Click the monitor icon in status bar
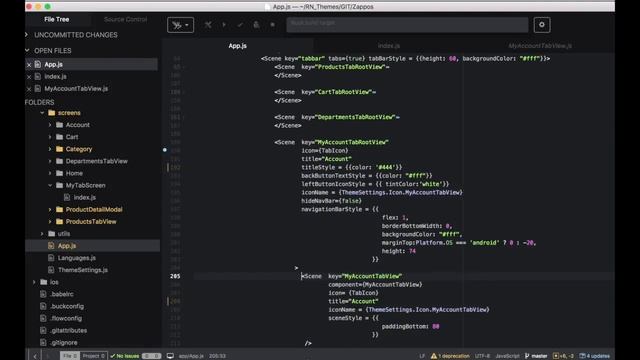Screen dimensions: 640x360 click(x=170, y=356)
